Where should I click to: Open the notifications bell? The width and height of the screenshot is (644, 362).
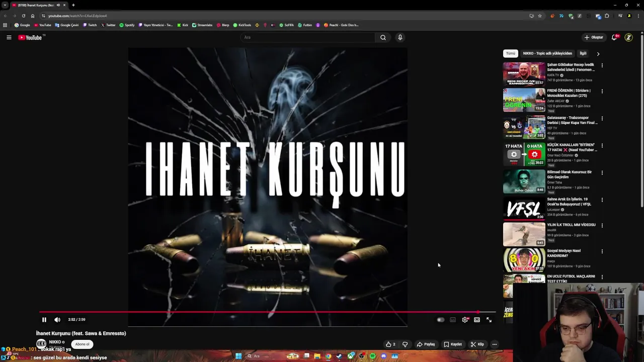(x=614, y=37)
